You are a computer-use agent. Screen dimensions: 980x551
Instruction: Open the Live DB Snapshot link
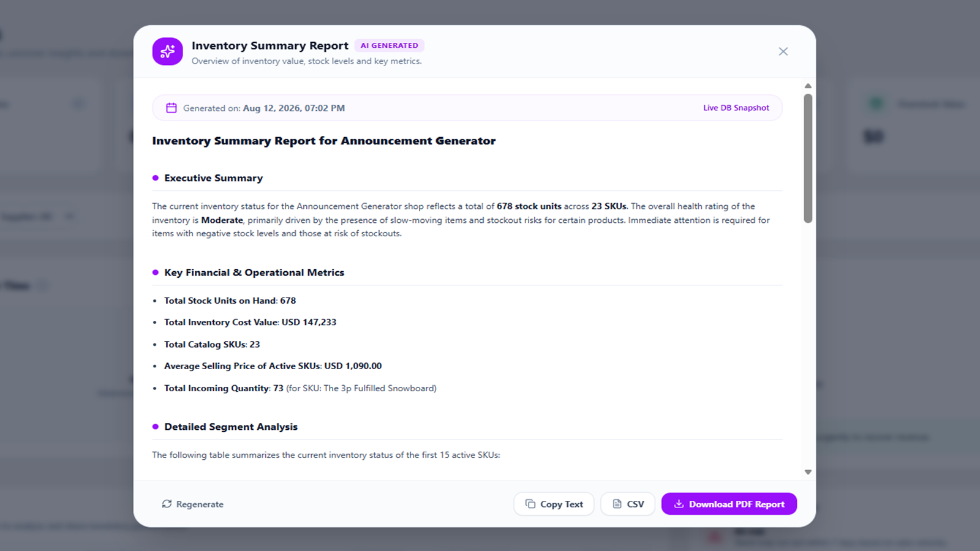coord(736,108)
